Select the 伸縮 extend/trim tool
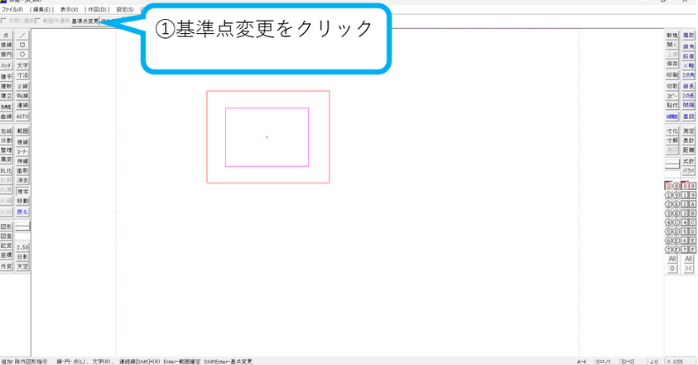This screenshot has height=365, width=698. pyautogui.click(x=22, y=161)
